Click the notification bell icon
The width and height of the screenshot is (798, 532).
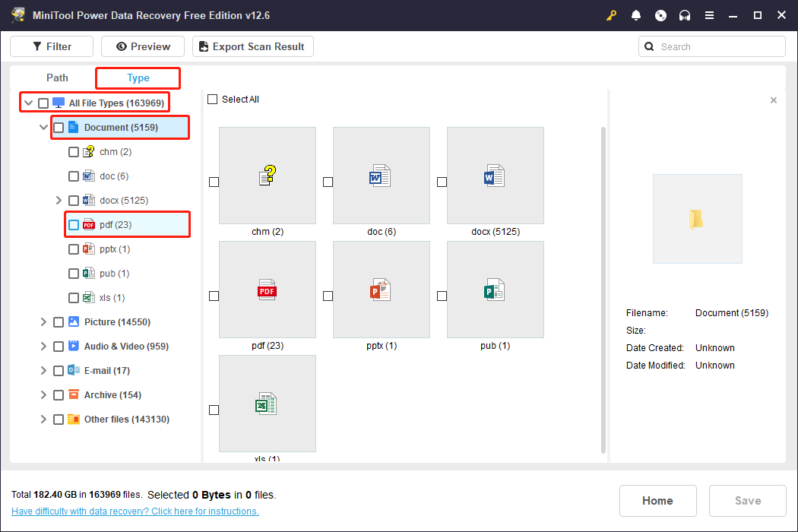636,14
